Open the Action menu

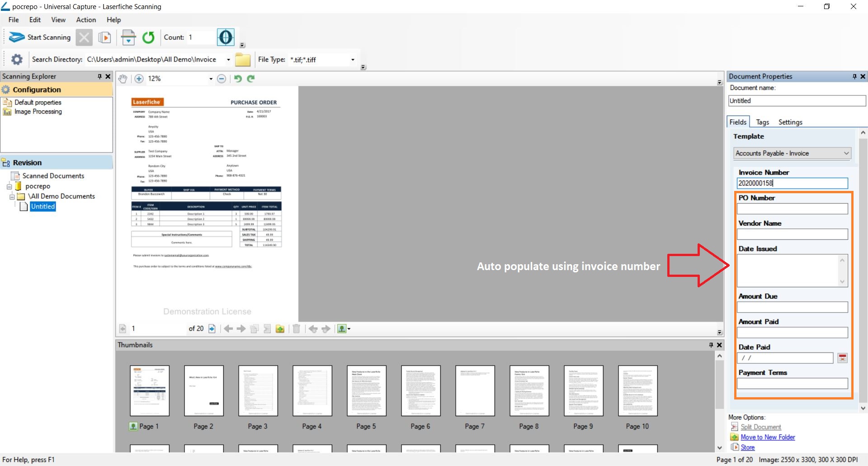click(x=86, y=20)
